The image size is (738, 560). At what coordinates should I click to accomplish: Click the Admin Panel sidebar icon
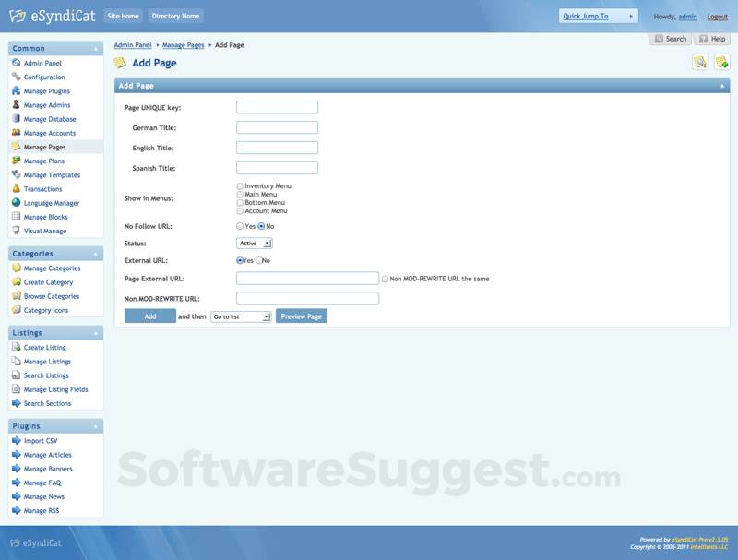click(x=16, y=63)
